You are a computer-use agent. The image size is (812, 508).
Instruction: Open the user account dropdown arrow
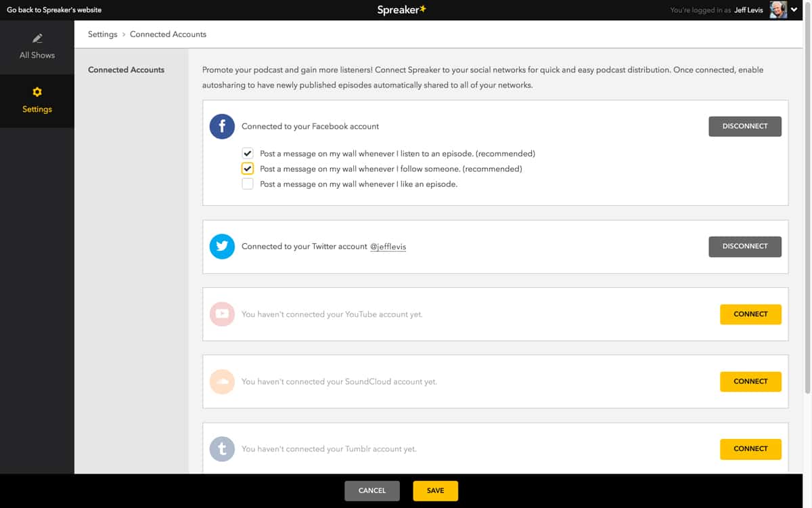click(x=794, y=9)
